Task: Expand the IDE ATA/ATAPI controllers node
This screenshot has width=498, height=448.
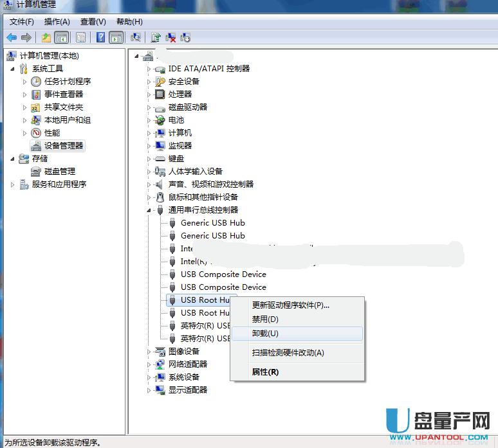Action: [149, 69]
